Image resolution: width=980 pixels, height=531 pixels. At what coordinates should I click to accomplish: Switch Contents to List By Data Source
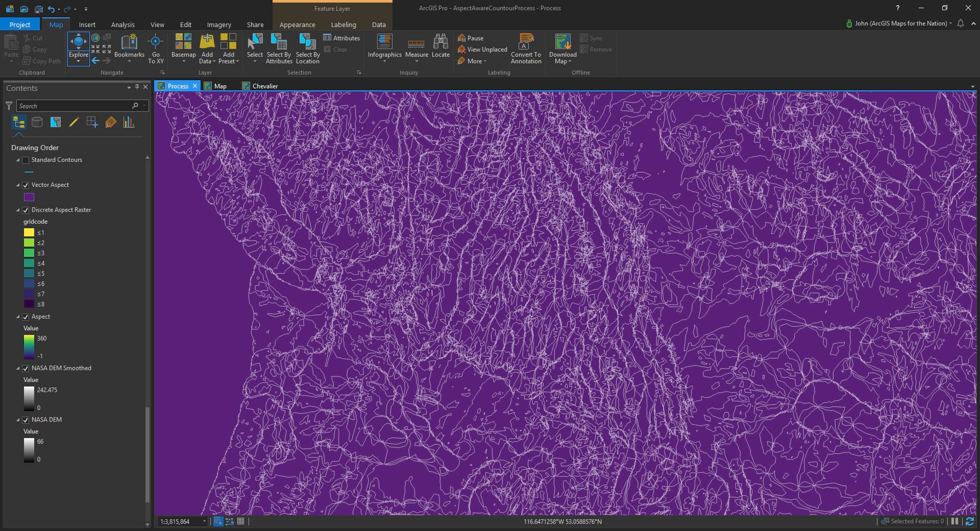[37, 122]
